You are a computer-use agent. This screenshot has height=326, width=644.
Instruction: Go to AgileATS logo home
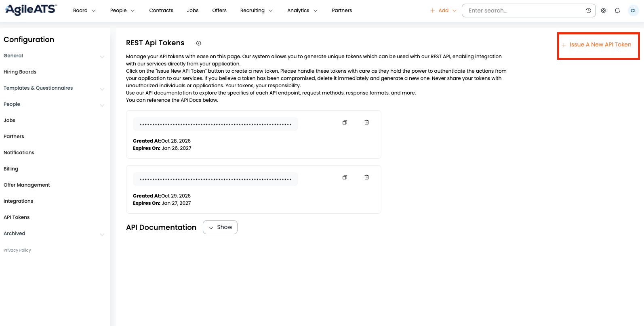pyautogui.click(x=31, y=10)
